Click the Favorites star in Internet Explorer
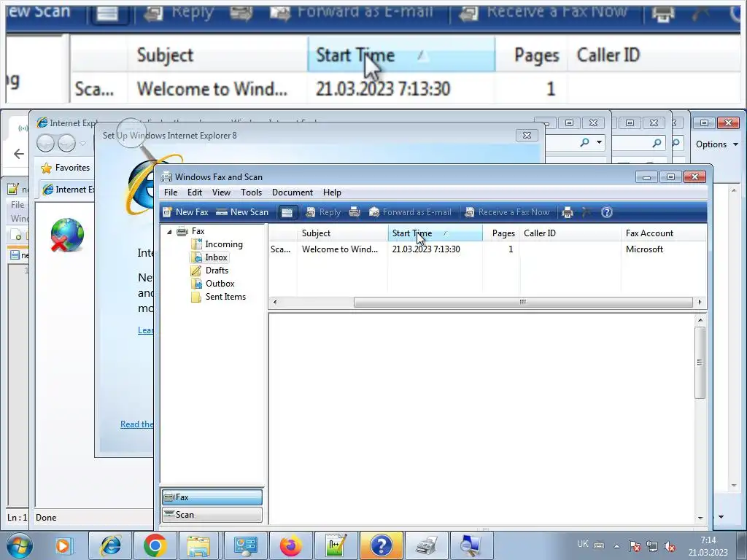This screenshot has height=560, width=747. (46, 168)
